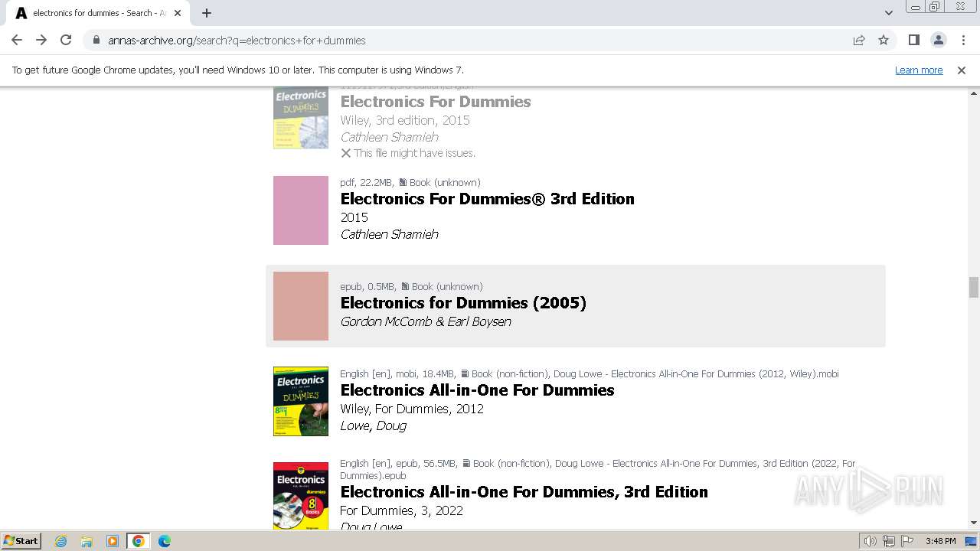The width and height of the screenshot is (980, 551).
Task: Launch Internet Explorer from the taskbar
Action: [x=60, y=541]
